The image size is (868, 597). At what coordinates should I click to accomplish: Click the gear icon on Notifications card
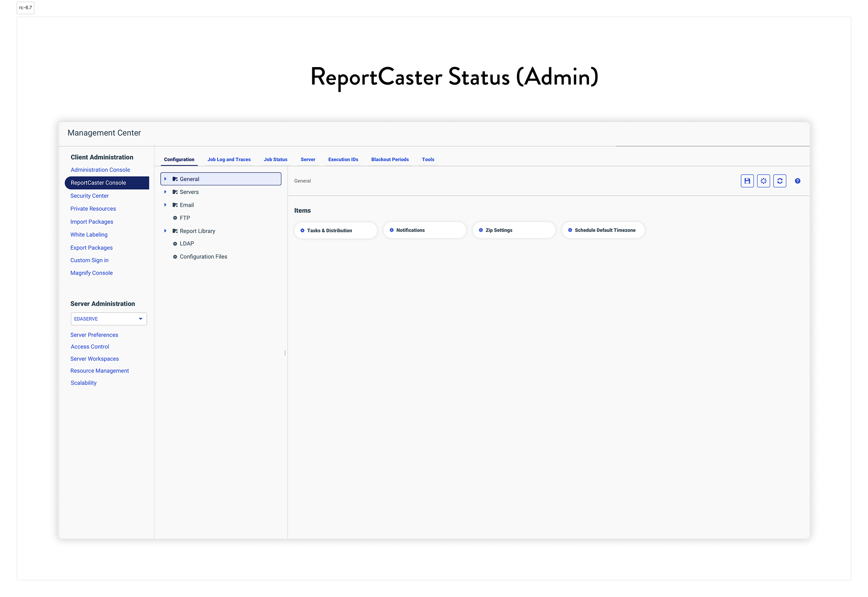point(391,230)
